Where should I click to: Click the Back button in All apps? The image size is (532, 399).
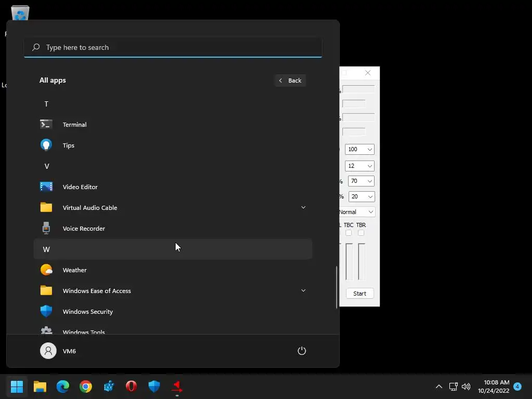[x=290, y=81]
